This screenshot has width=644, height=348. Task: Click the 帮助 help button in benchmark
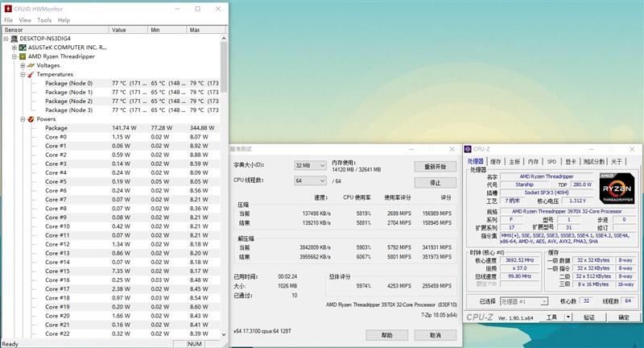click(x=387, y=335)
